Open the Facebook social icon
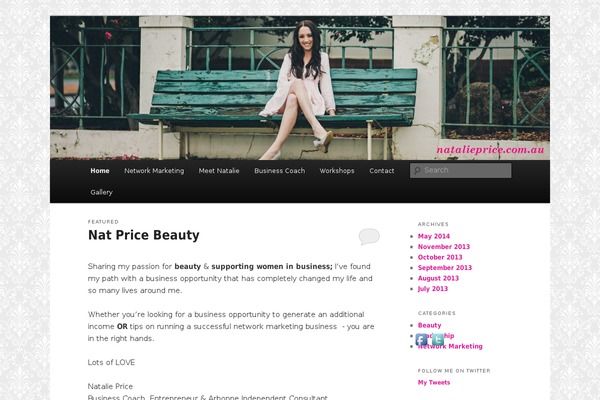600x400 pixels. click(421, 340)
